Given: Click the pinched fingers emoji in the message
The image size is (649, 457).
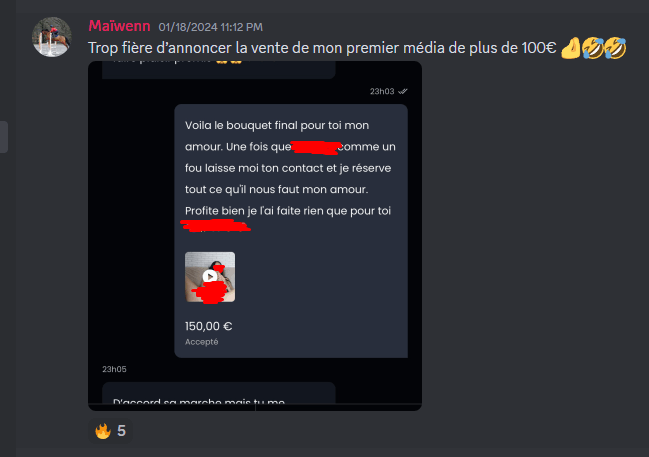Looking at the screenshot, I should [571, 48].
